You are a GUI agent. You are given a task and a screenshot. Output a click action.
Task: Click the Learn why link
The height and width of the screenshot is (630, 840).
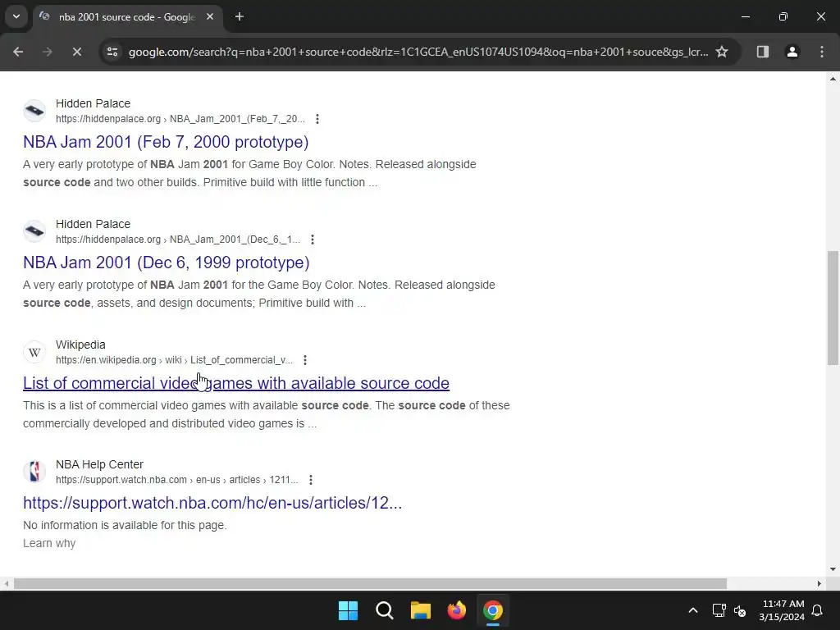coord(49,543)
